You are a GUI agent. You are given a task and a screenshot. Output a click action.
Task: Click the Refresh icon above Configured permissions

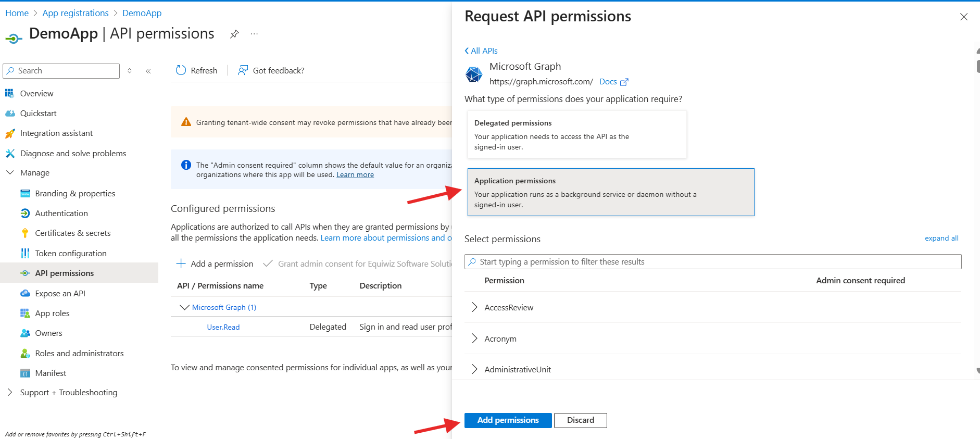181,70
